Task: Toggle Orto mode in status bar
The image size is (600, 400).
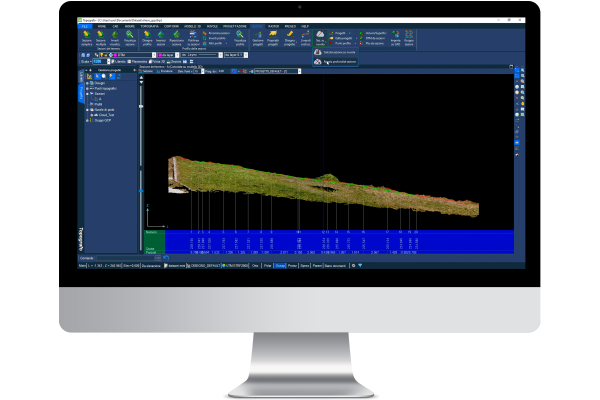Action: click(255, 265)
